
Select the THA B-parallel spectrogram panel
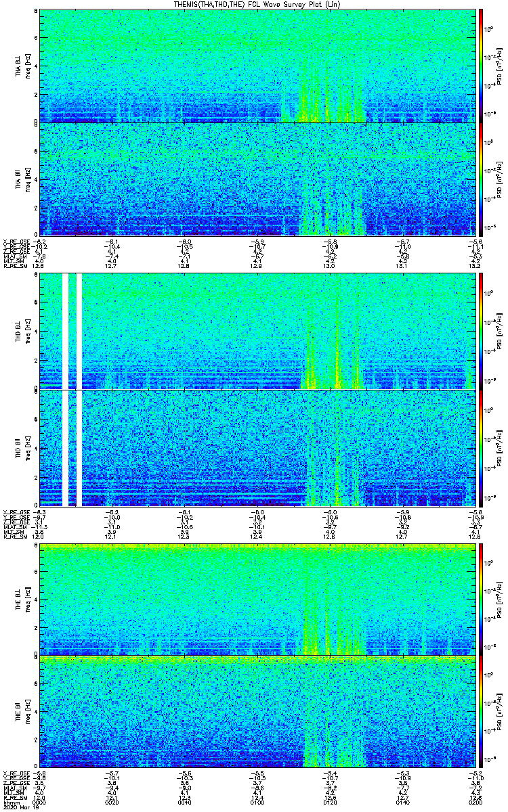pyautogui.click(x=256, y=181)
